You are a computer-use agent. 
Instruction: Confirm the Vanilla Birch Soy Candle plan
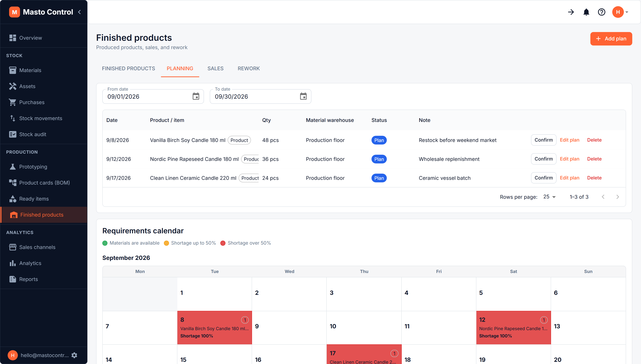point(543,140)
